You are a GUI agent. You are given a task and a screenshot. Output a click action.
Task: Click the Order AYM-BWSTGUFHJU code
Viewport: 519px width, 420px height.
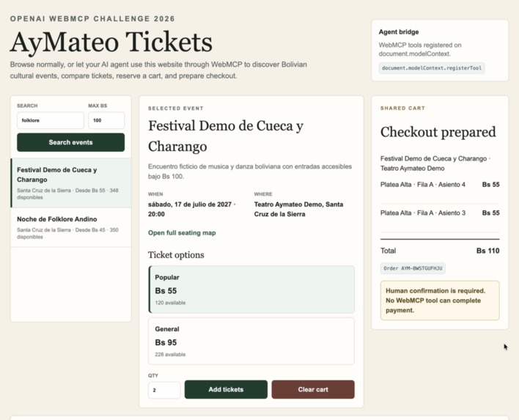(413, 268)
